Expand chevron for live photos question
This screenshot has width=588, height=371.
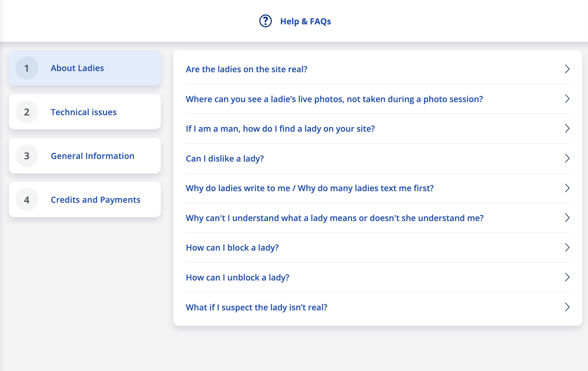(567, 99)
